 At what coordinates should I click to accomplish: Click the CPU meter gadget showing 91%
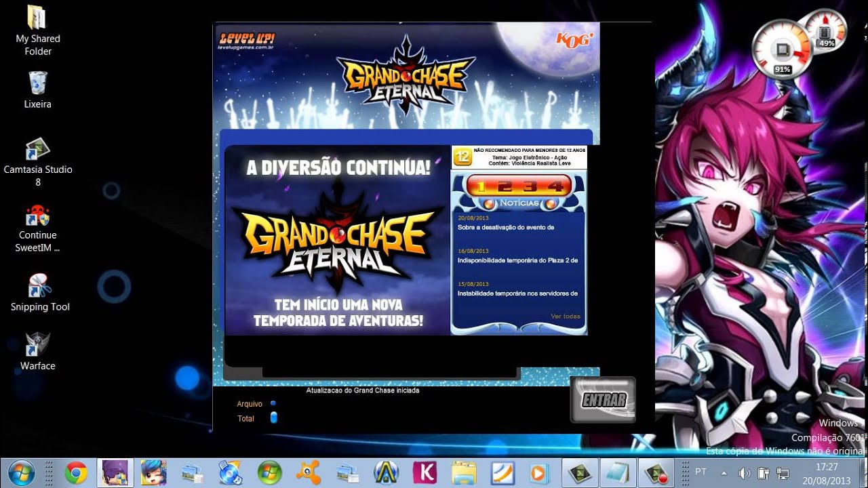coord(783,51)
